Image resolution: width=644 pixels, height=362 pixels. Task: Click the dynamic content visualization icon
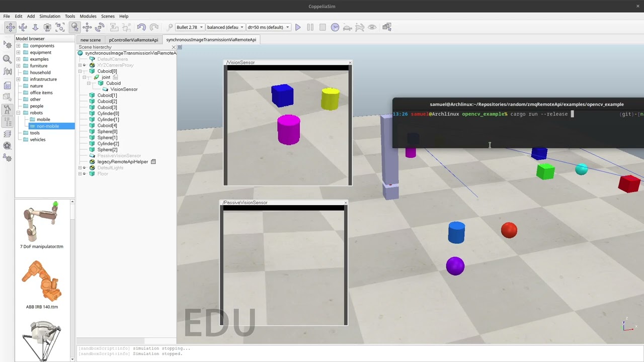coord(170,27)
